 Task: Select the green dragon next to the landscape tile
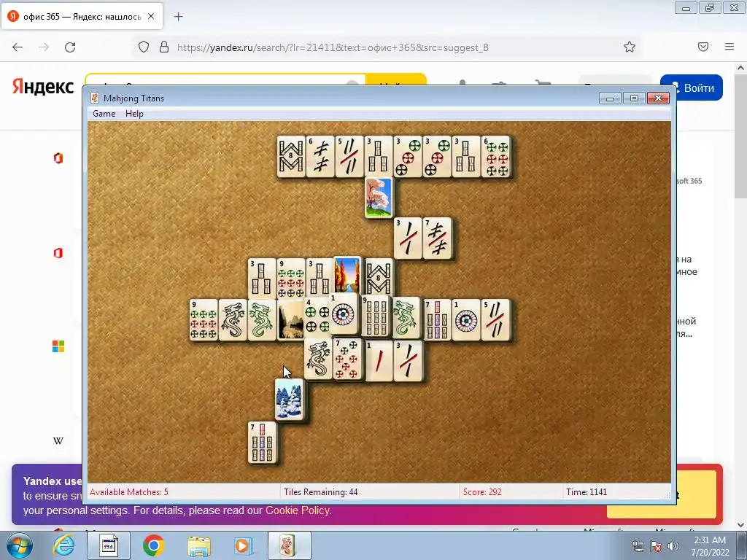(262, 320)
